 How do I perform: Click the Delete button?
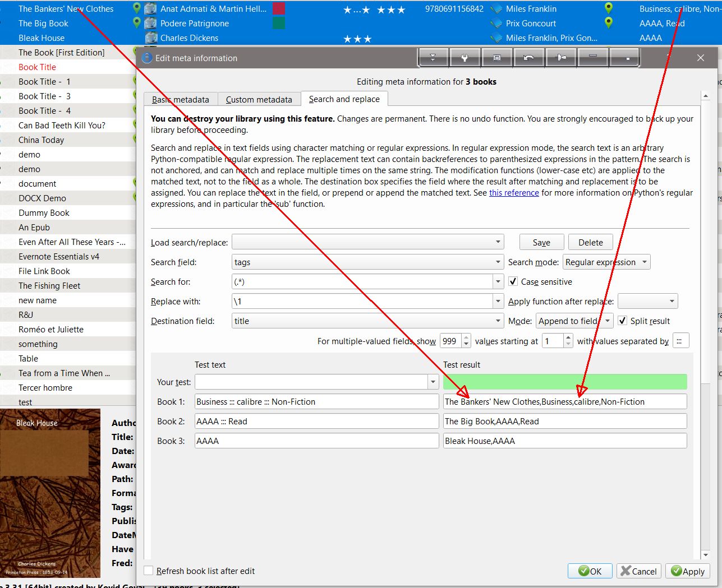click(591, 242)
